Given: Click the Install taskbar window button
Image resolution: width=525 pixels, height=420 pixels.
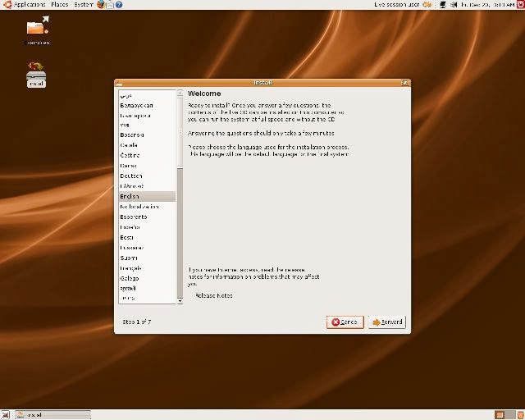Looking at the screenshot, I should click(52, 414).
